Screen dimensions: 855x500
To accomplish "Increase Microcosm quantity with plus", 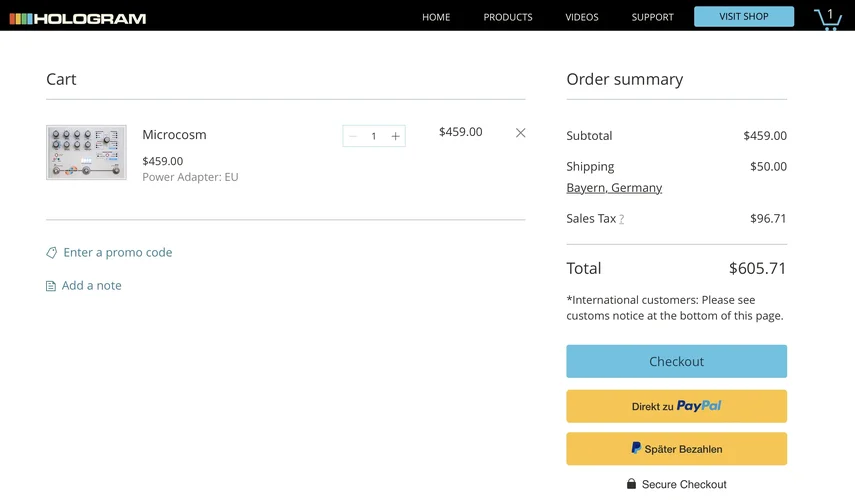I will tap(396, 136).
